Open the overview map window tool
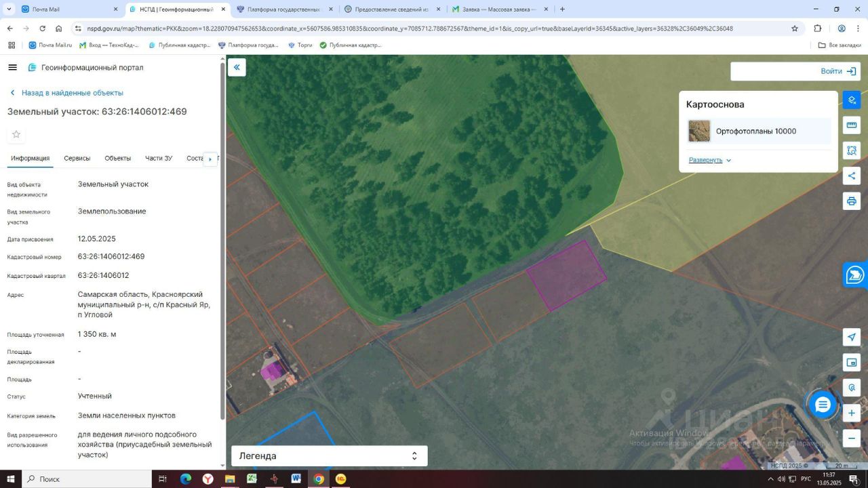This screenshot has height=488, width=868. pyautogui.click(x=852, y=363)
